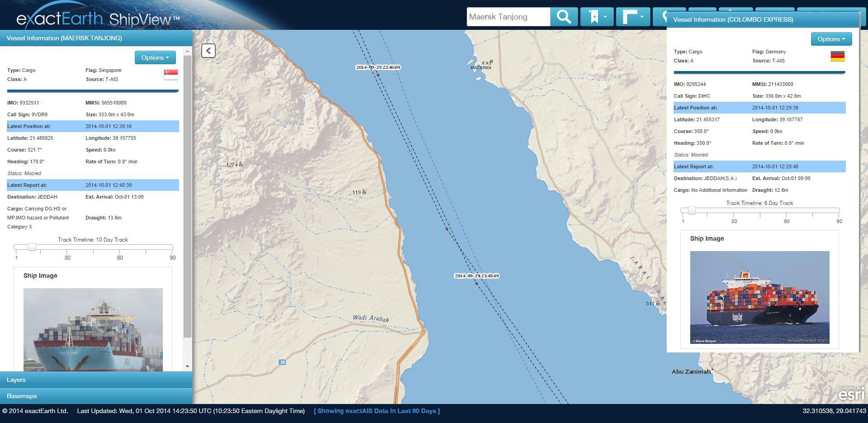Click the Colombo Express track timeline slider handle
This screenshot has height=423, width=868.
pos(691,210)
